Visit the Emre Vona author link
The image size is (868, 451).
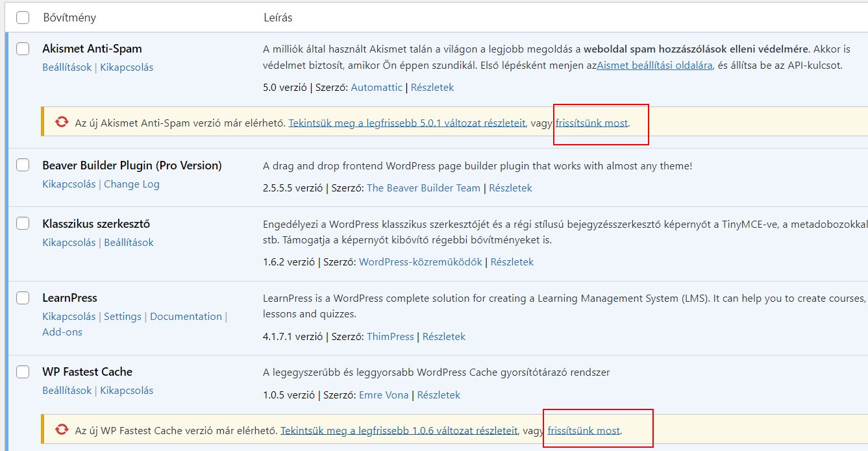pyautogui.click(x=384, y=395)
